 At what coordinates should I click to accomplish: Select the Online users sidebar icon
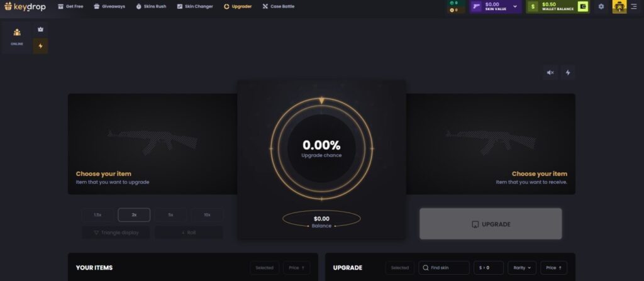tap(17, 37)
